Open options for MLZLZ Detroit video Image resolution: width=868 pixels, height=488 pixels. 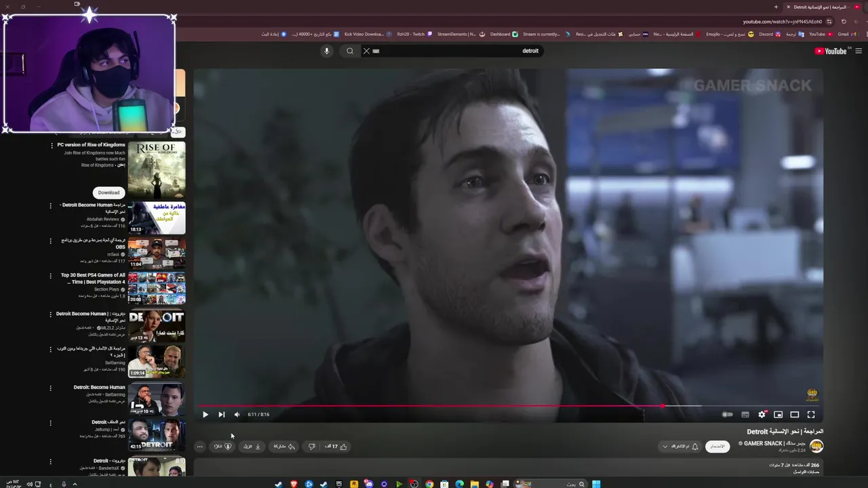click(x=50, y=314)
